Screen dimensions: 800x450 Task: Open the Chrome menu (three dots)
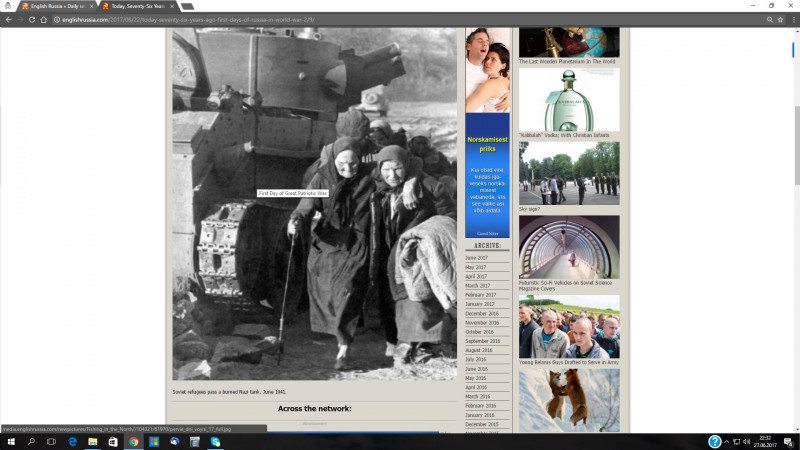click(x=791, y=19)
